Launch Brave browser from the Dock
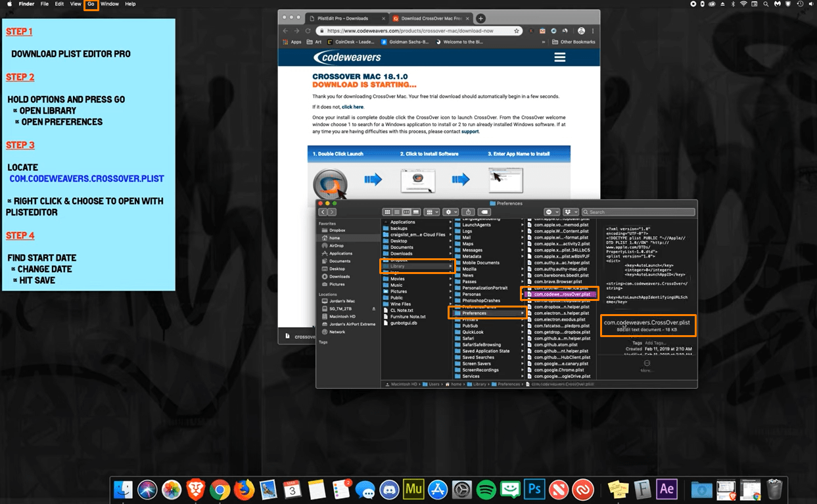Screen dimensions: 817x504 196,489
